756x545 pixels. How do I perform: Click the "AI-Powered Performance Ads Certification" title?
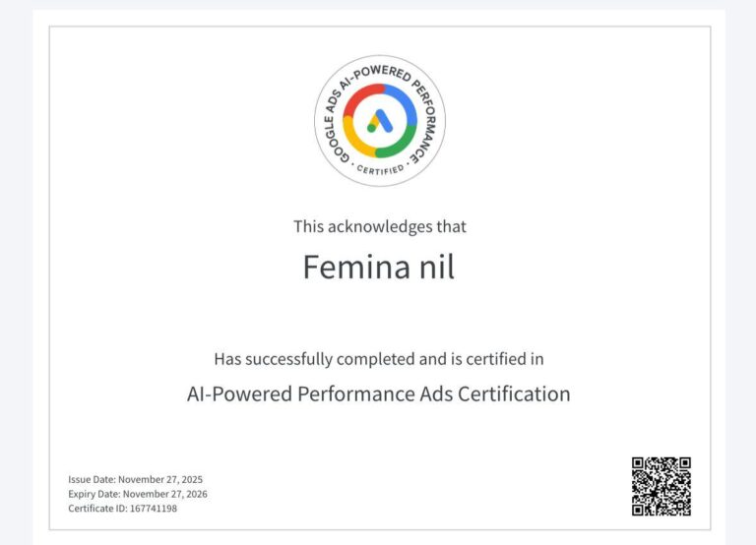coord(379,394)
